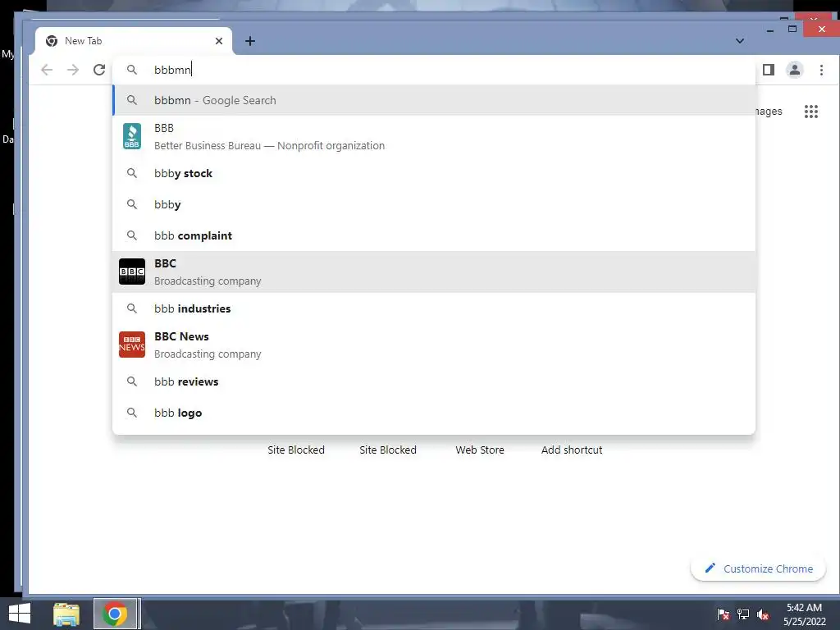
Task: Click the browser forward arrow
Action: (x=73, y=70)
